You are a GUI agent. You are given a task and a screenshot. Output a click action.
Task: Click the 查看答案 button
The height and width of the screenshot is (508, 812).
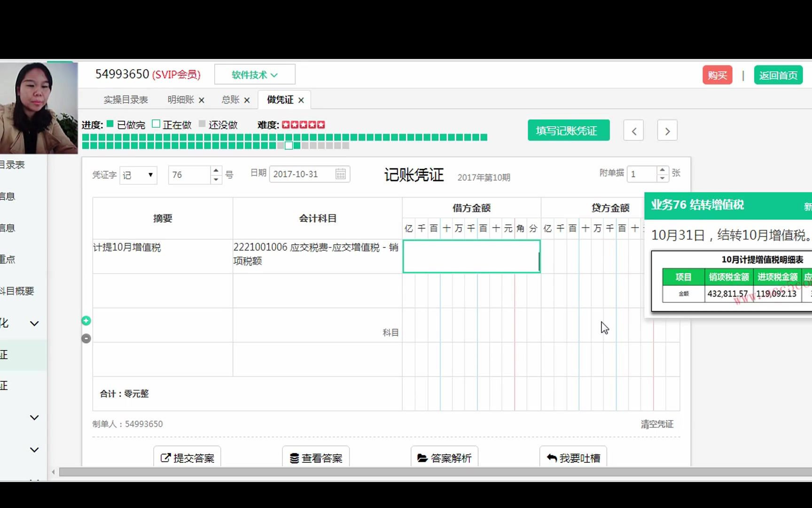(x=316, y=458)
